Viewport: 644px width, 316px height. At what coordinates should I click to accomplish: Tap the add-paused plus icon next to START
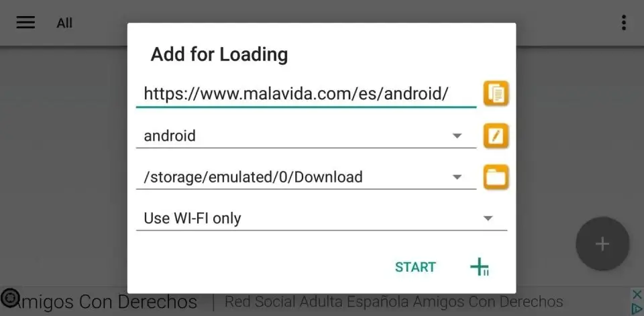(479, 267)
